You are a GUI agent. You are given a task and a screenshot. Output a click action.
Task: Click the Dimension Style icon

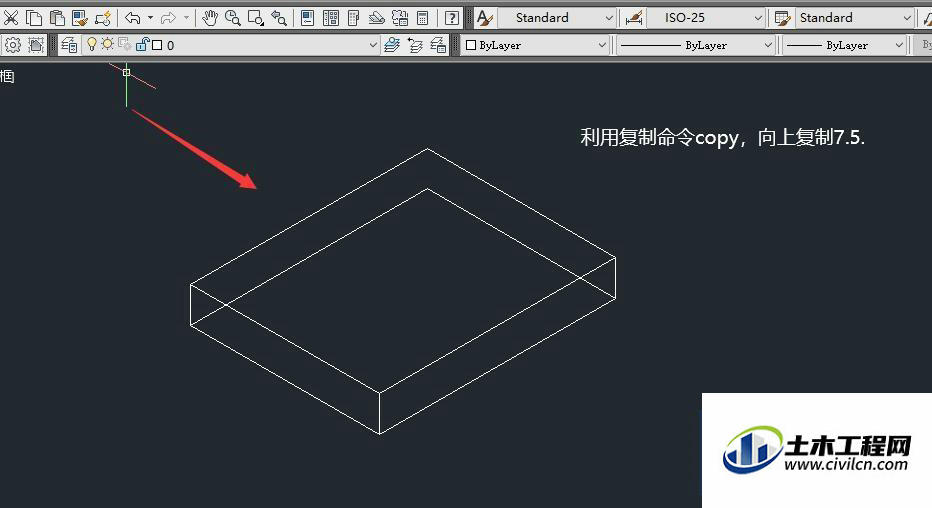[x=634, y=18]
